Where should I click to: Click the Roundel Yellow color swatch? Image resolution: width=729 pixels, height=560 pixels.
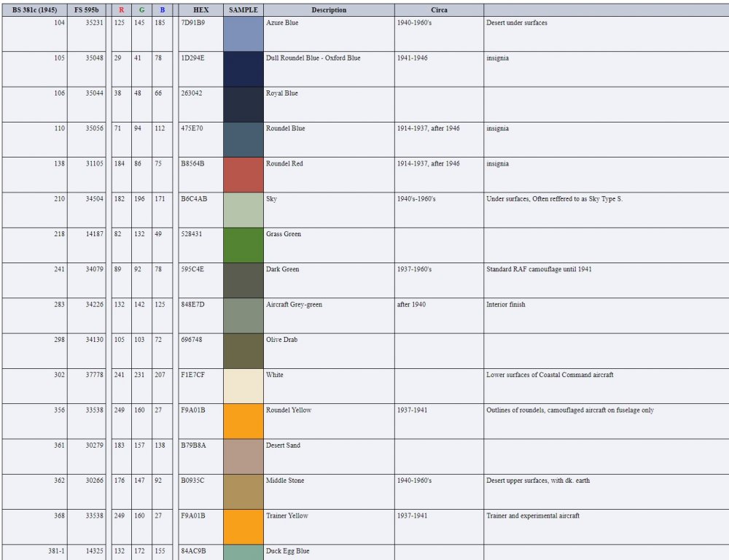243,421
